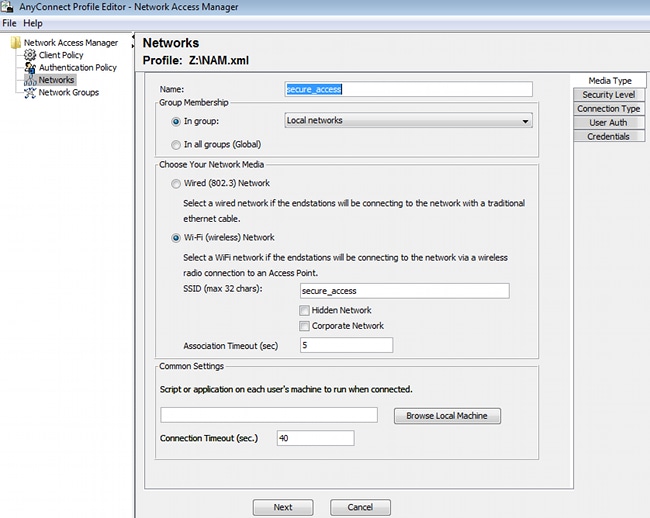Open the Local networks group dropdown
The width and height of the screenshot is (650, 518).
[x=408, y=121]
